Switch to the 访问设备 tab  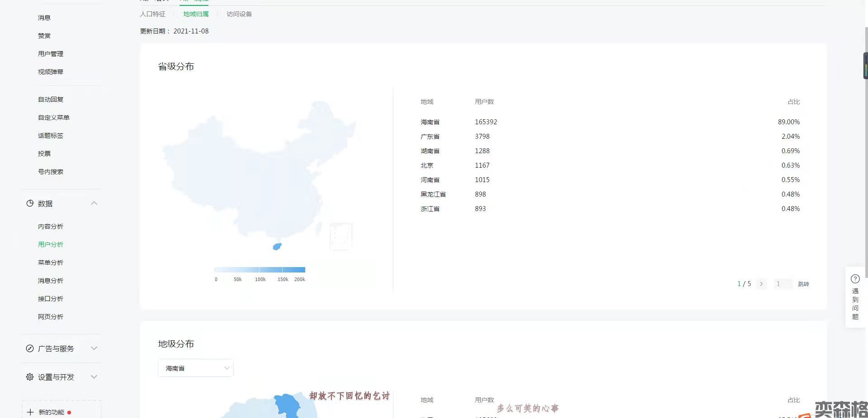click(239, 14)
